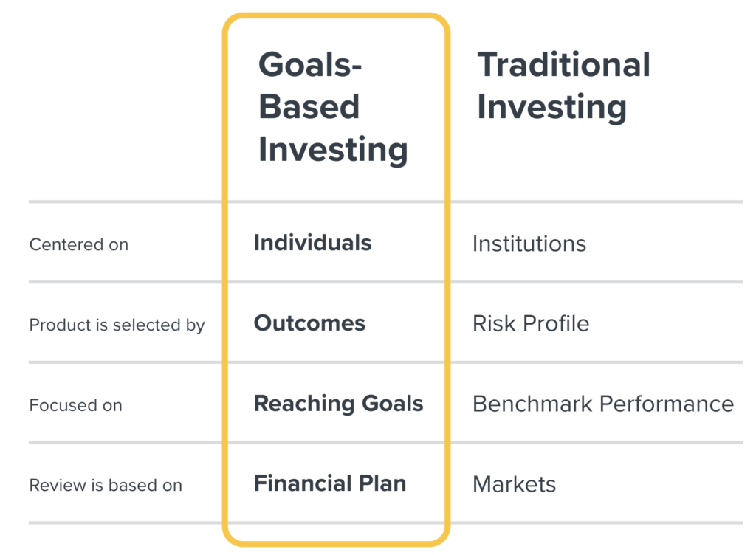Click the word Traditional in the heading

pos(563,64)
